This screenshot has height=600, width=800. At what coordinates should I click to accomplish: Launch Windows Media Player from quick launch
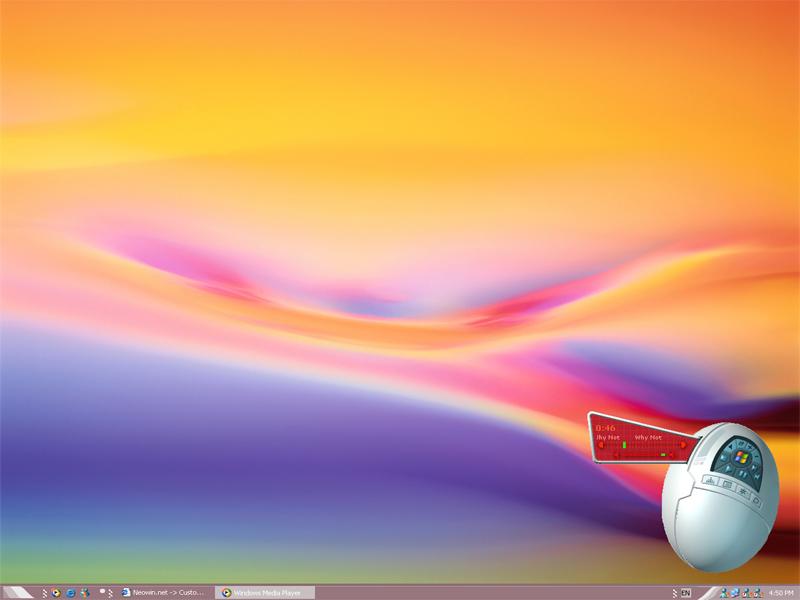point(56,593)
